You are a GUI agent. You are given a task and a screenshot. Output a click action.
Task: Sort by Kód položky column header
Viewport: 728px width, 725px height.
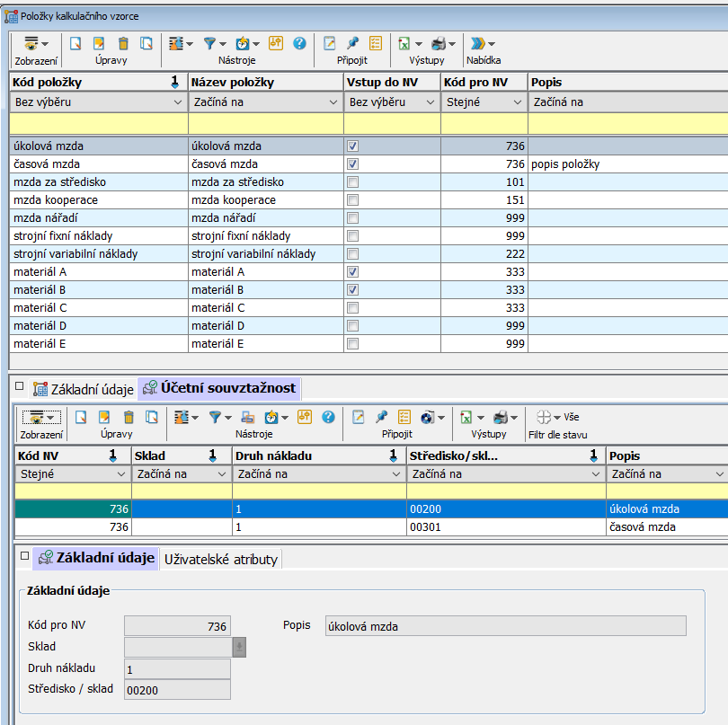[x=99, y=82]
